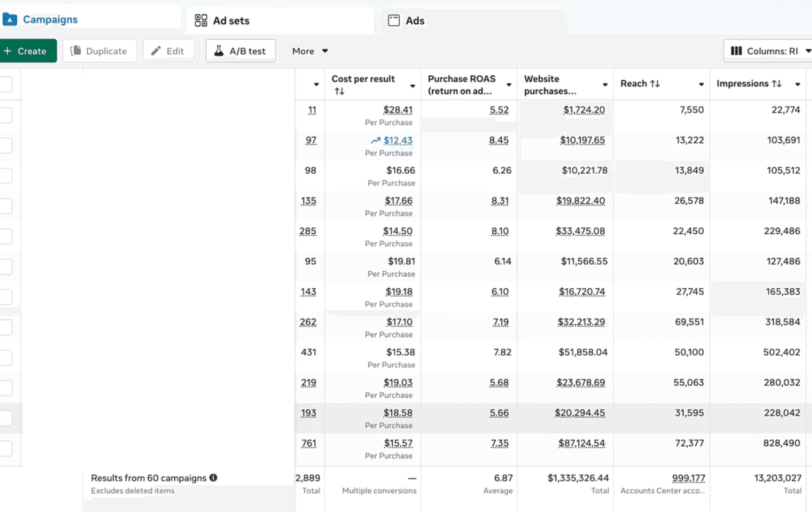Start an A/B test
812x512 pixels.
pyautogui.click(x=241, y=51)
